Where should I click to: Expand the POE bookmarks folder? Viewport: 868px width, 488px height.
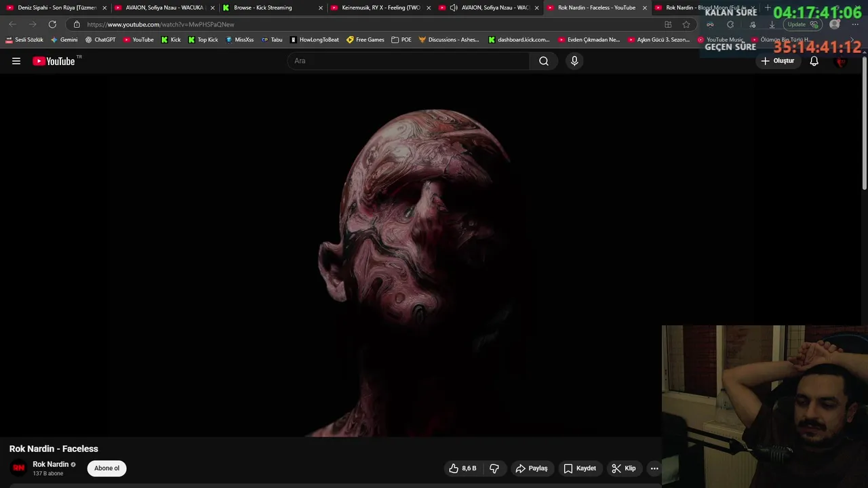[401, 40]
